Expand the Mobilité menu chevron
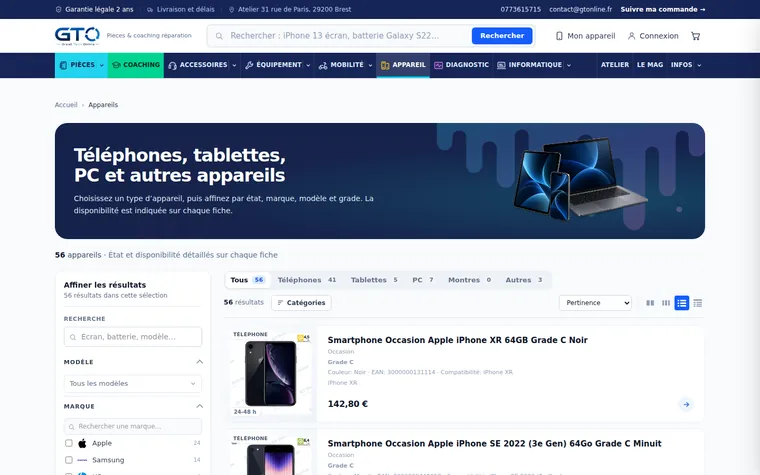The image size is (760, 475). (370, 65)
